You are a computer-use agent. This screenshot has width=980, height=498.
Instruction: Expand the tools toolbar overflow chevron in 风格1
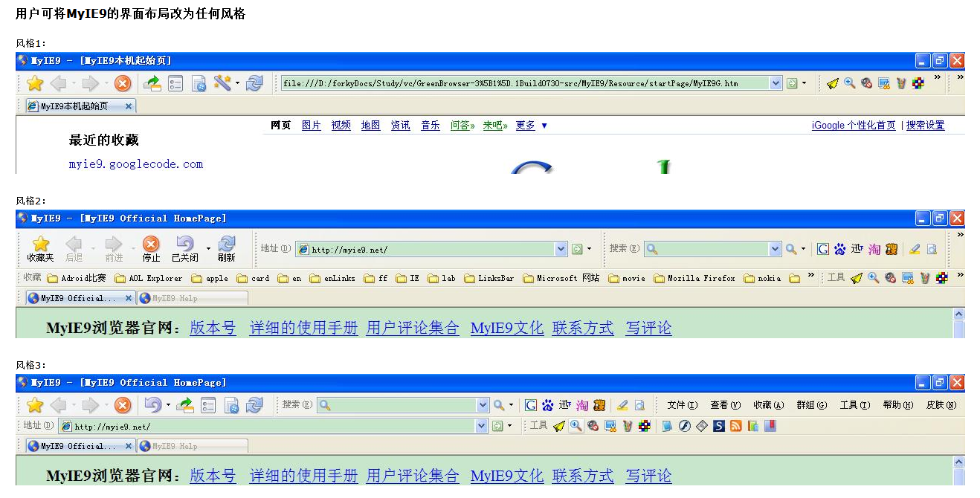(x=938, y=77)
